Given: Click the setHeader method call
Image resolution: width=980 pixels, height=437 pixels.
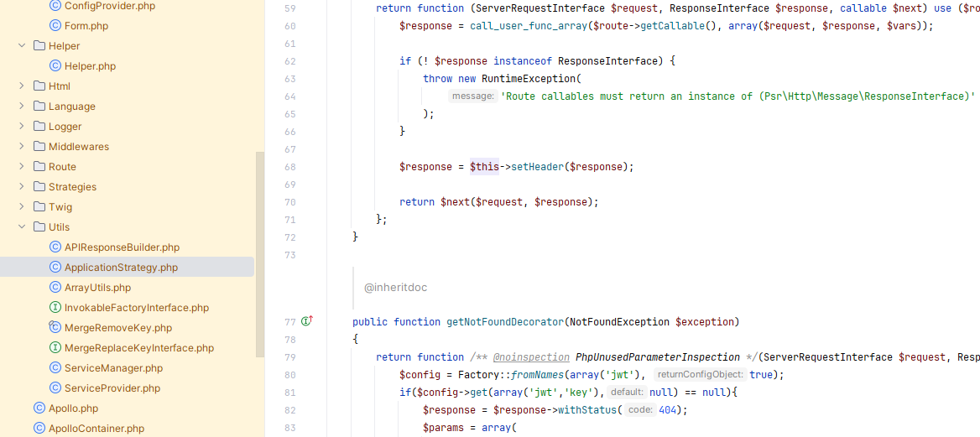Looking at the screenshot, I should click(x=538, y=167).
